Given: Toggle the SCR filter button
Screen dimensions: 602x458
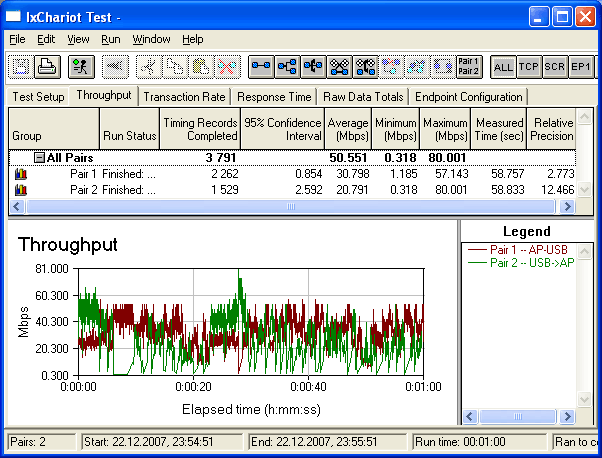Looking at the screenshot, I should pyautogui.click(x=555, y=67).
